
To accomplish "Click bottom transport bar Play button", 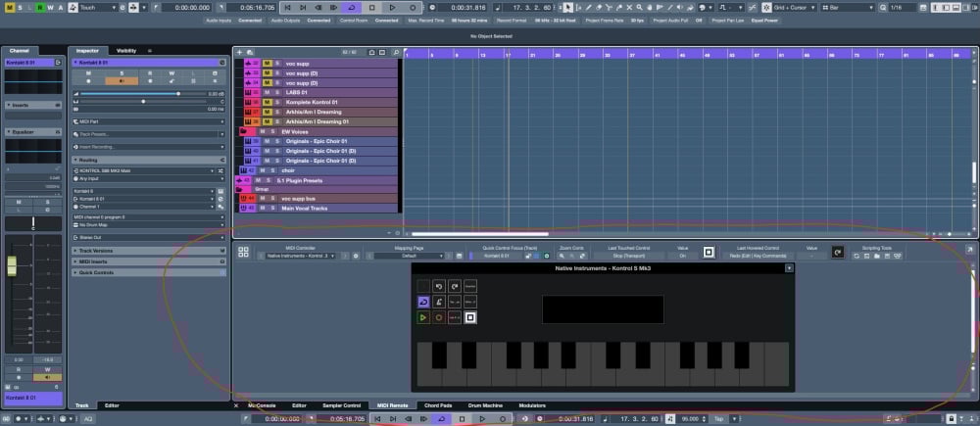I will [482, 418].
